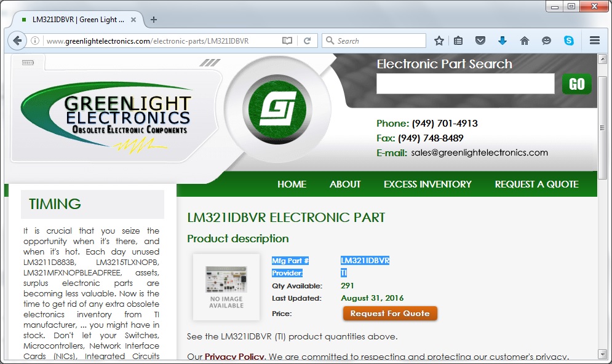This screenshot has width=612, height=364.
Task: Click the highlighted Provider label
Action: coord(287,273)
